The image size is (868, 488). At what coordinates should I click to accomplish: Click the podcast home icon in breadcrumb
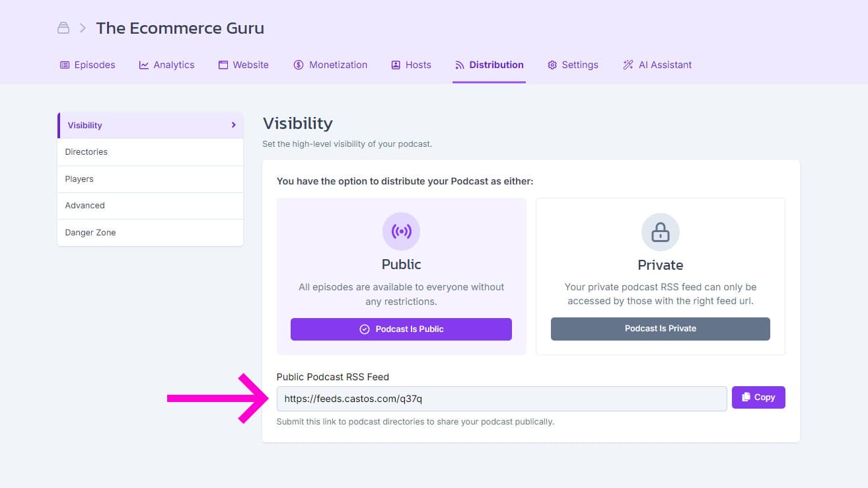[63, 28]
